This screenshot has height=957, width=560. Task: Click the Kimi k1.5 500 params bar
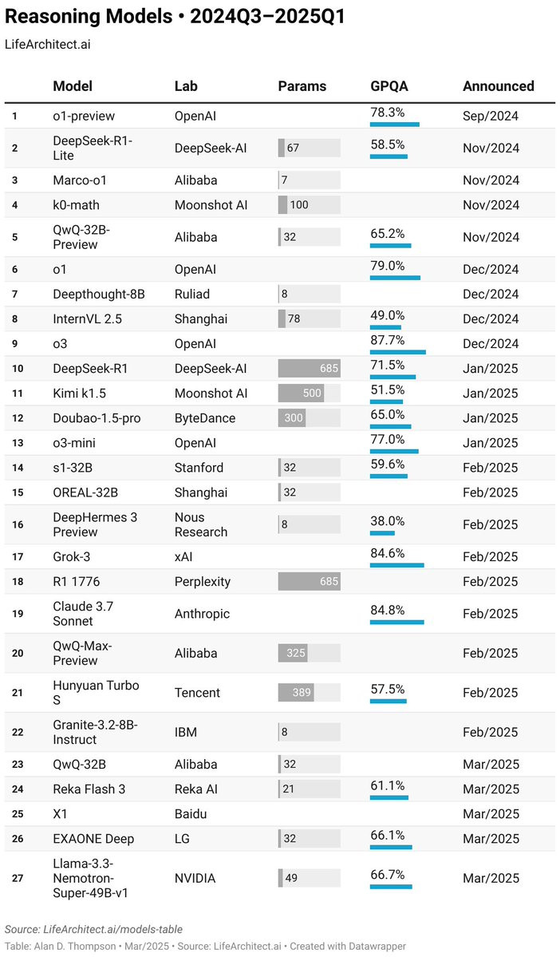[302, 393]
